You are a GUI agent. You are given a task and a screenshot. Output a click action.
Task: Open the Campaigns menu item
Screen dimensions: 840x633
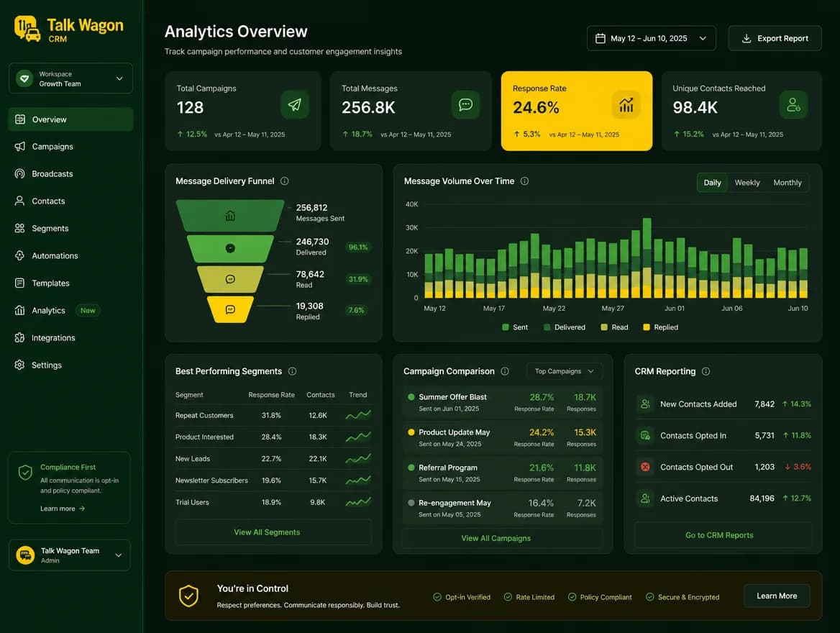point(70,146)
